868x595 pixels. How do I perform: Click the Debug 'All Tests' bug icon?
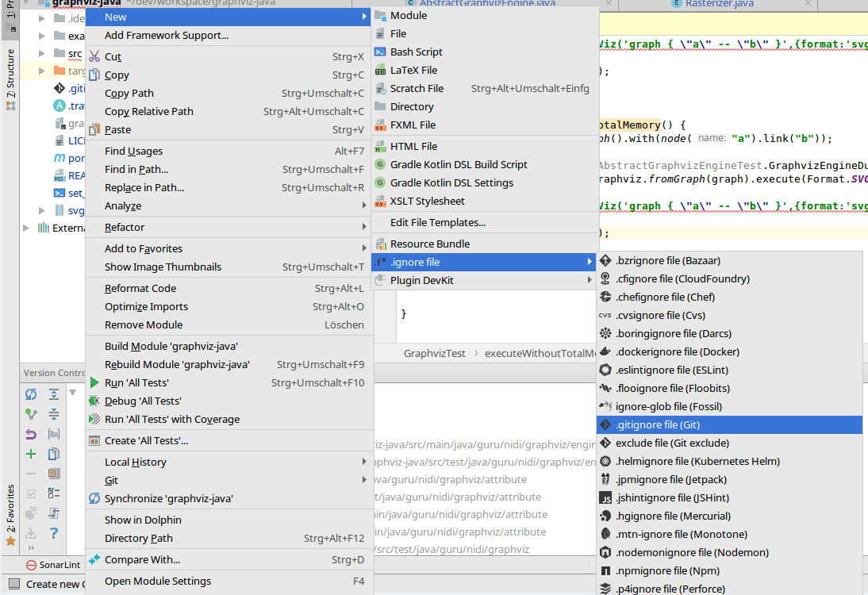94,401
